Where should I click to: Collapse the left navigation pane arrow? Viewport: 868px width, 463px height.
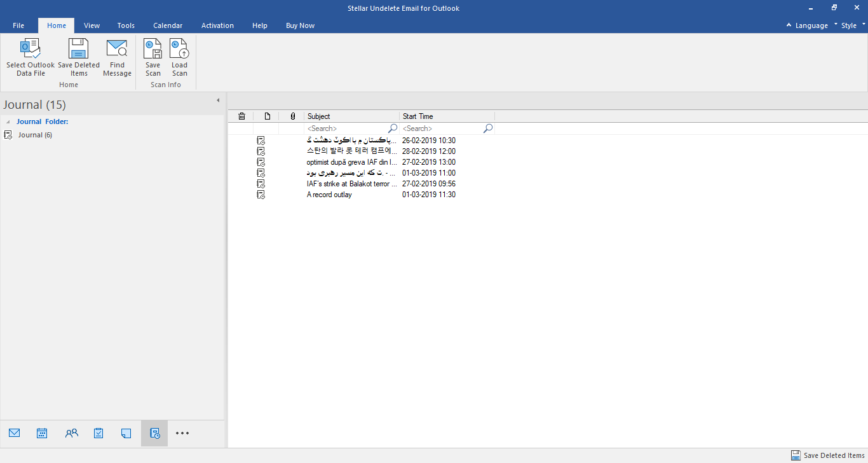(217, 100)
